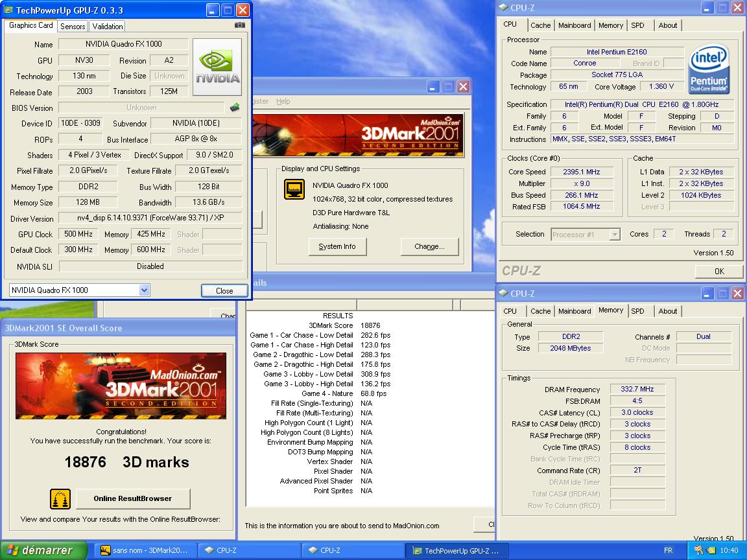Image resolution: width=747 pixels, height=560 pixels.
Task: Switch to sans nom - 3DMark2001 taskbar item
Action: (145, 550)
